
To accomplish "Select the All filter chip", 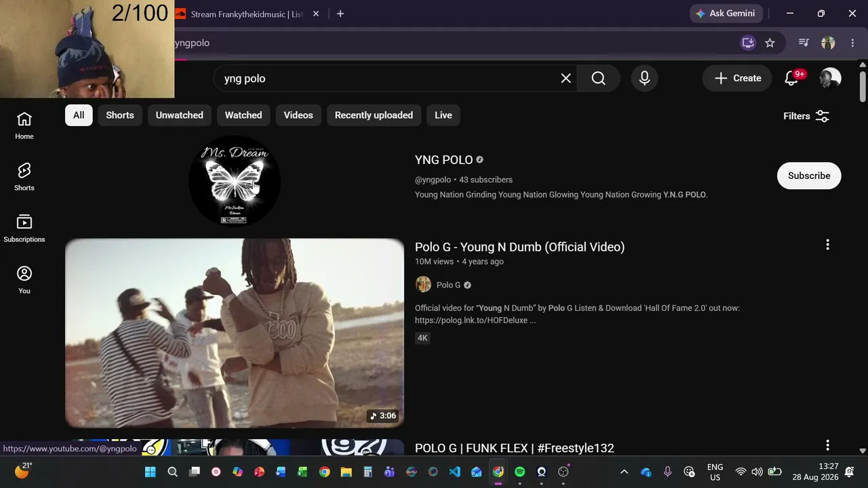I will coord(79,115).
